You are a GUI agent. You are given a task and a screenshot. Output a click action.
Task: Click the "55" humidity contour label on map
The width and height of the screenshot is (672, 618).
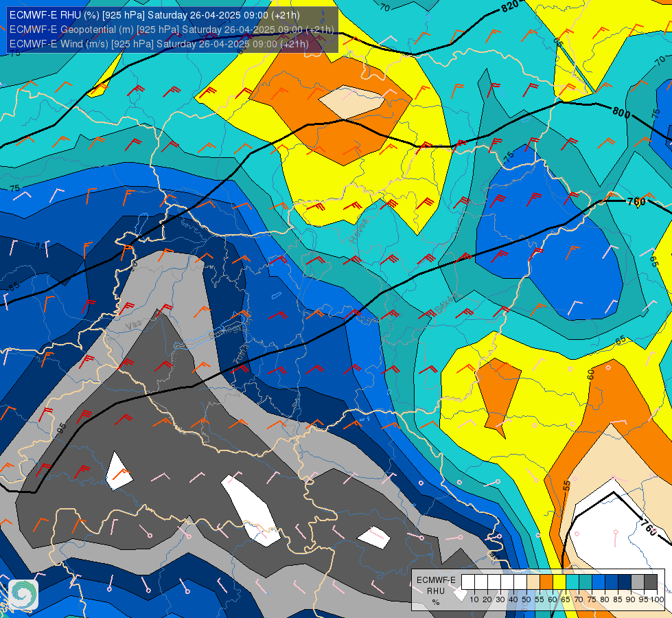point(566,485)
